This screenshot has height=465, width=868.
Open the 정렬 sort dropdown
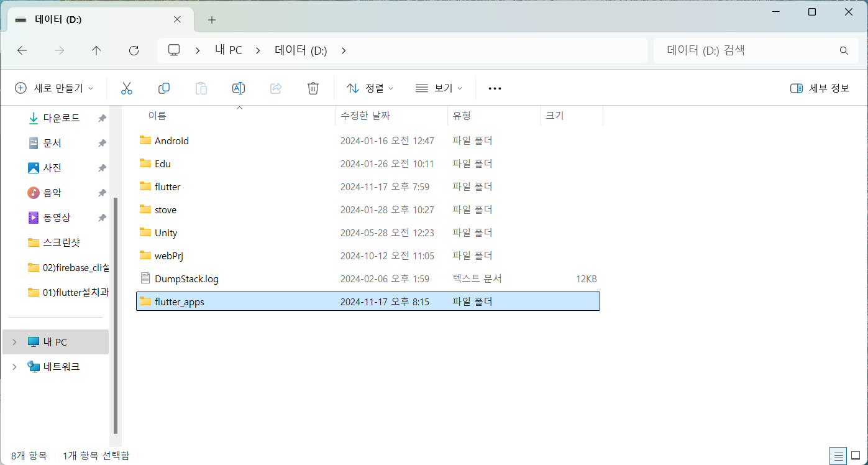click(370, 88)
